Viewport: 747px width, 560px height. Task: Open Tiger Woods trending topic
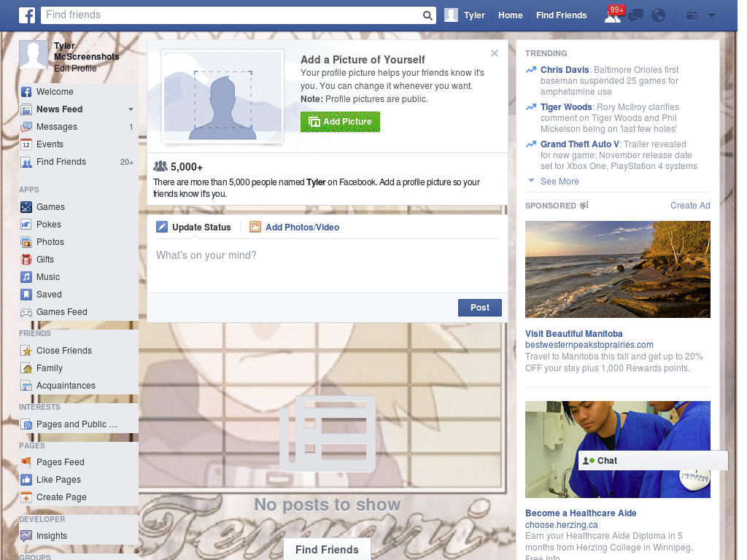point(566,107)
